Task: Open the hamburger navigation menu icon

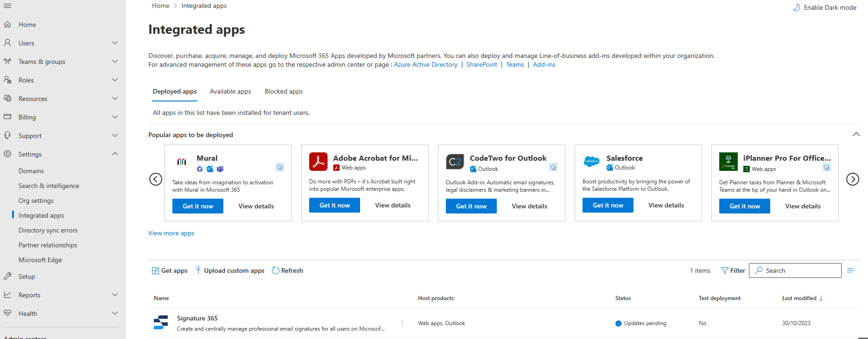Action: (x=7, y=6)
